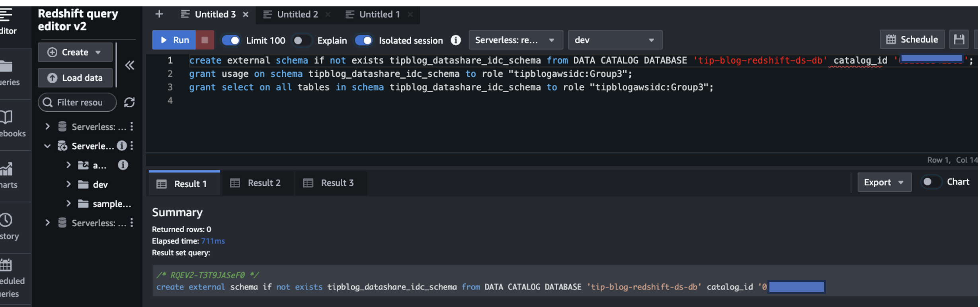Click the 711ms elapsed time link

point(213,241)
